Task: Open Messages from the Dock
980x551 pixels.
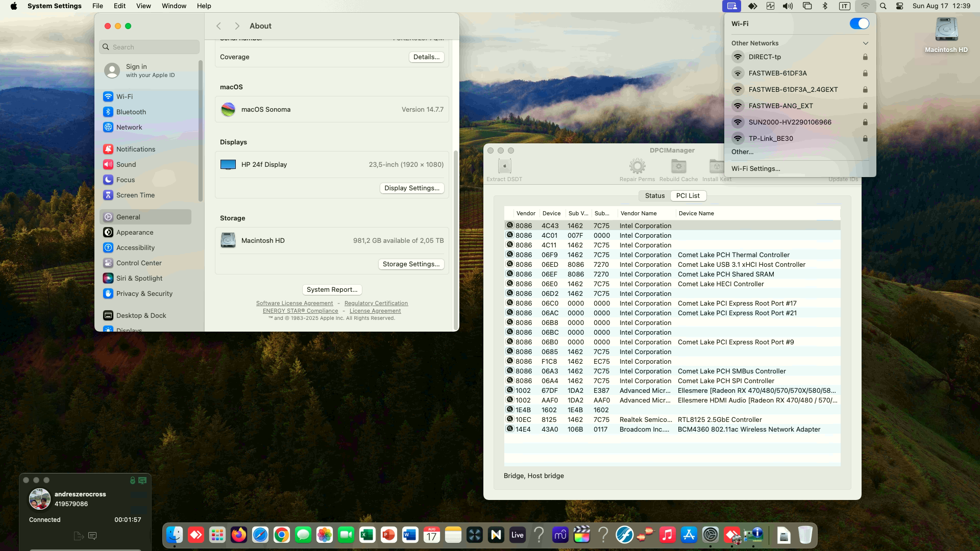Action: tap(303, 535)
